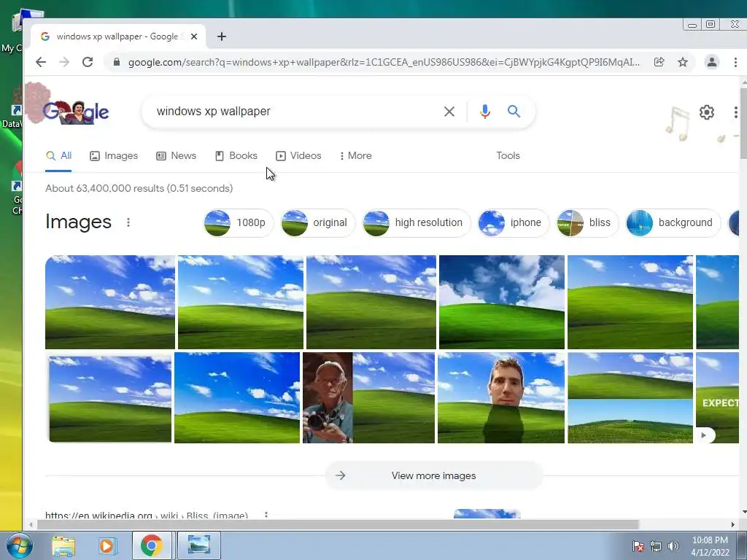This screenshot has height=560, width=747.
Task: Open split comparison hill image
Action: click(x=630, y=397)
